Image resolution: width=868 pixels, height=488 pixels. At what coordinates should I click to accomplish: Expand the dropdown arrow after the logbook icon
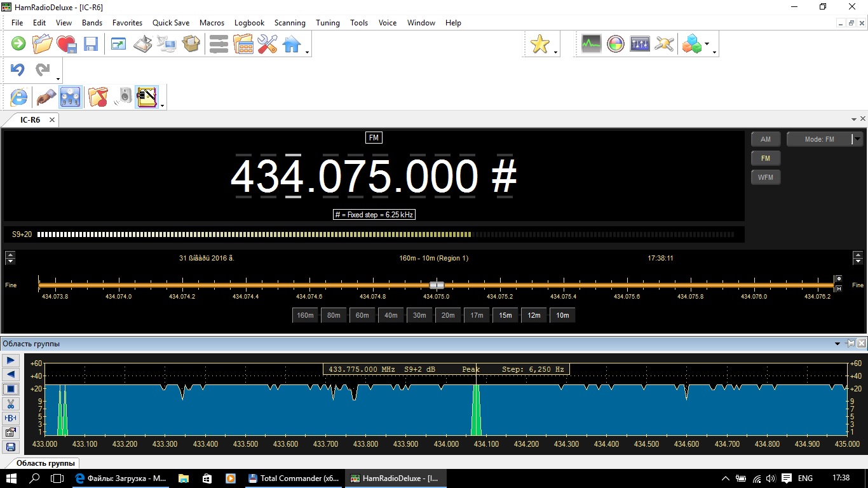[x=163, y=105]
